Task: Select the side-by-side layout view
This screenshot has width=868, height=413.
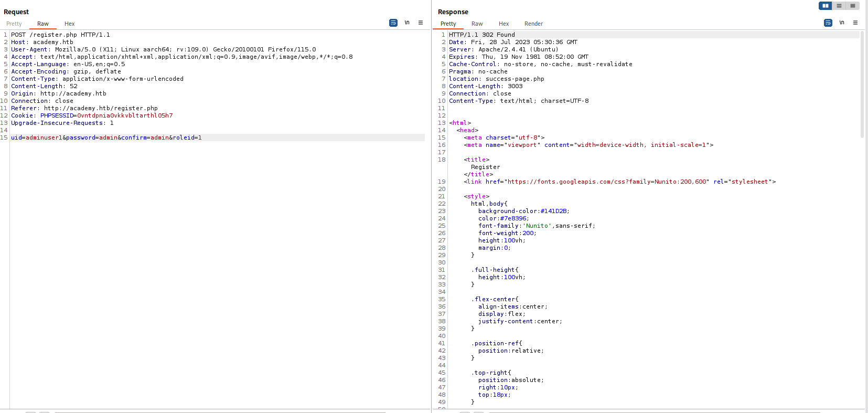Action: [x=826, y=6]
